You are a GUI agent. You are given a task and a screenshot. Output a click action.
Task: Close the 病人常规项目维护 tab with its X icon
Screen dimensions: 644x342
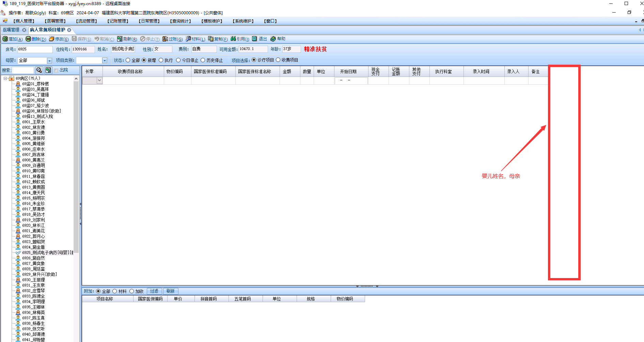tap(69, 30)
